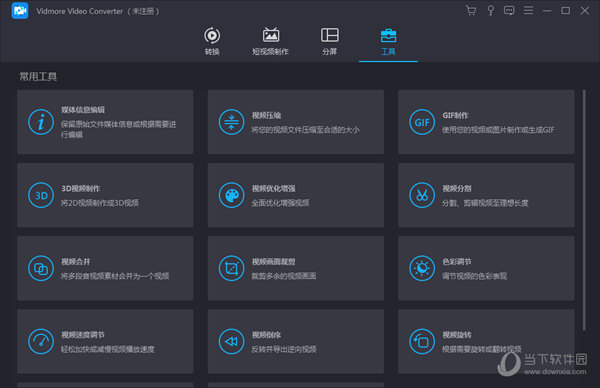
Task: Click the vertical scrollbar of the tools list
Action: 584,210
